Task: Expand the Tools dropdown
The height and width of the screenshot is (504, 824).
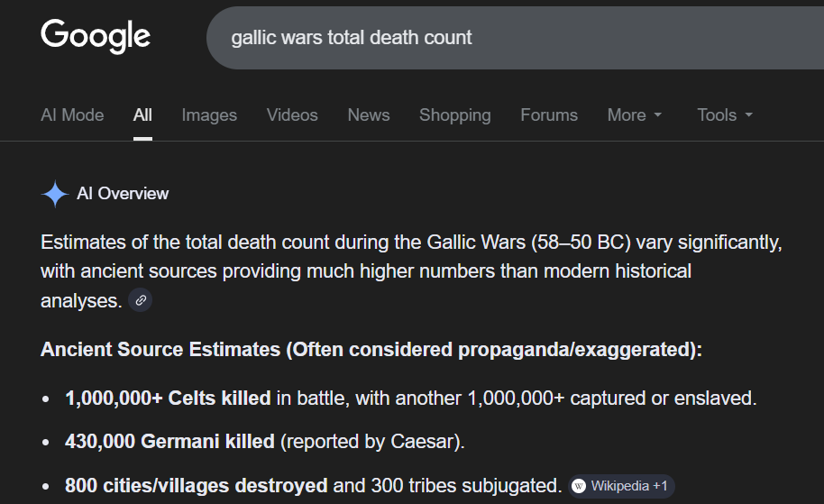Action: point(725,115)
